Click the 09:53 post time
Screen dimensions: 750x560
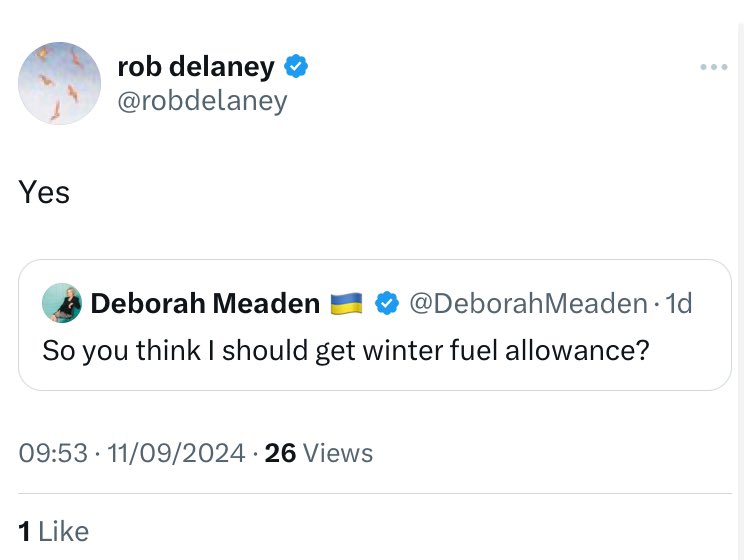click(x=51, y=453)
